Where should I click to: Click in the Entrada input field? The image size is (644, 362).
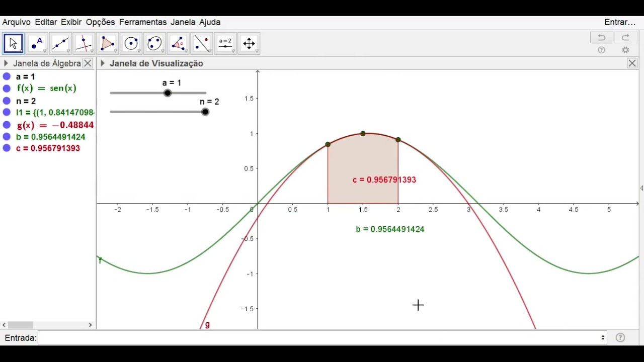322,338
